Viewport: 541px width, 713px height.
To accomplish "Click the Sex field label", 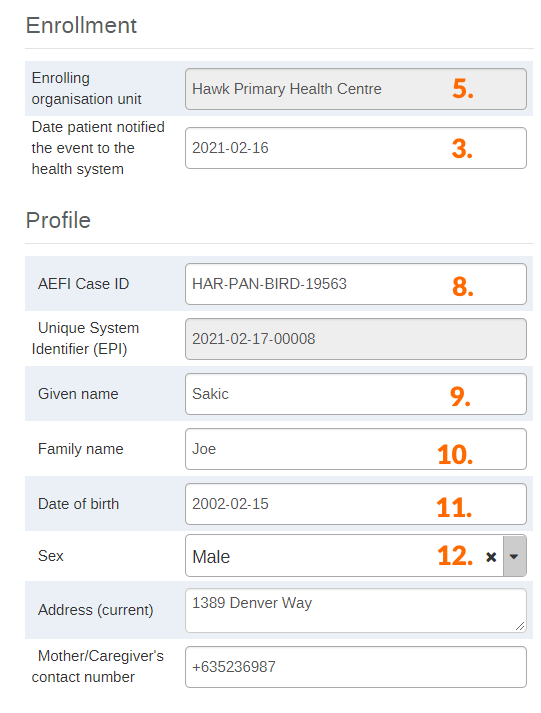I will [50, 556].
